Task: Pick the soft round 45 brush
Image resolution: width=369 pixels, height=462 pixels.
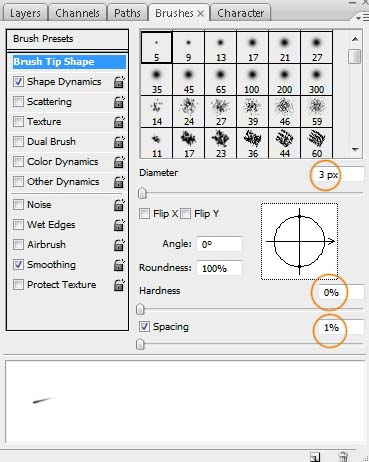Action: (x=188, y=79)
